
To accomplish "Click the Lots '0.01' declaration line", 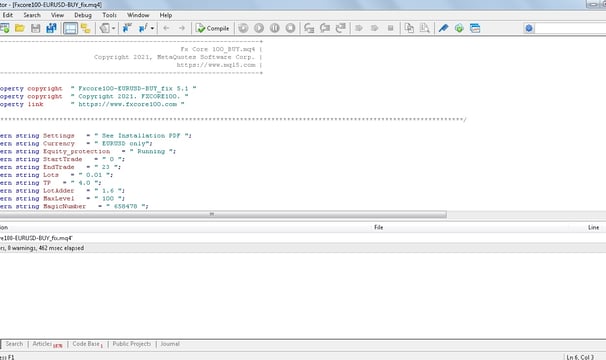I will [56, 175].
